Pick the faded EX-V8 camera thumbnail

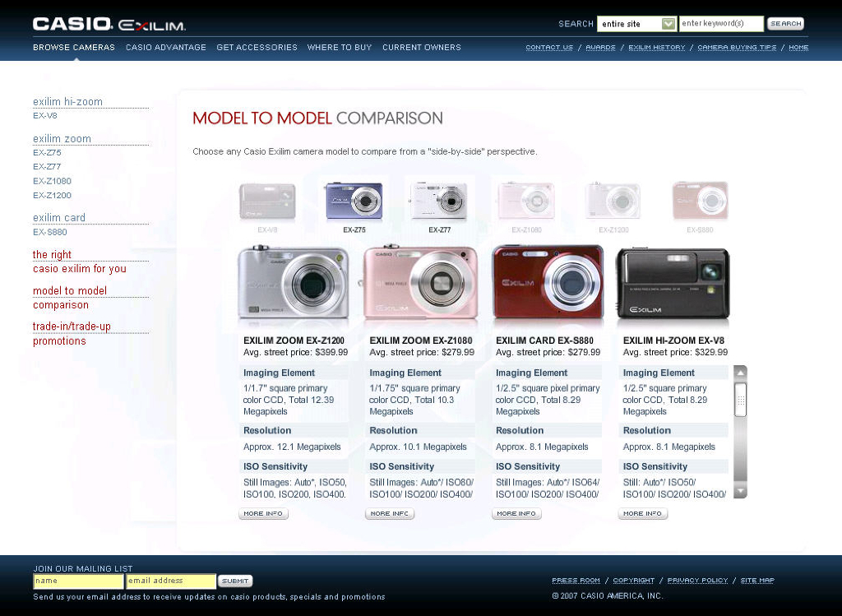[x=267, y=201]
